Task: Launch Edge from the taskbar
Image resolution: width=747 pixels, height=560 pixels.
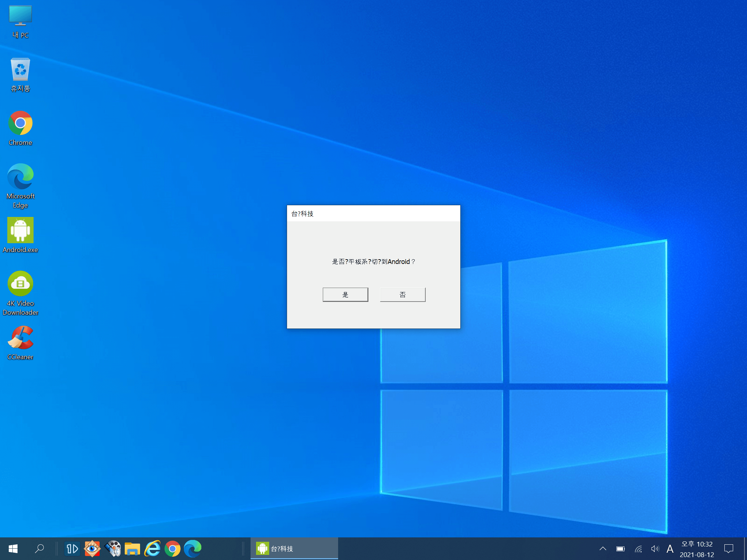Action: pos(193,549)
